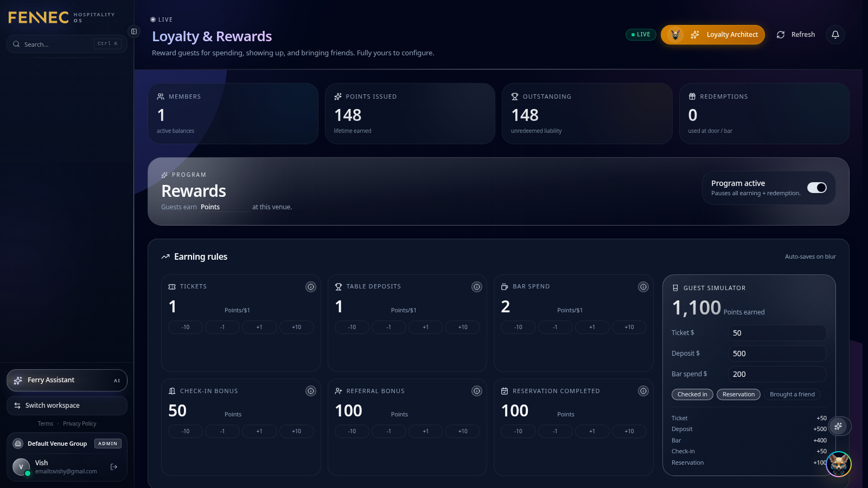Click the floating sparkle AI button
The image size is (868, 488).
click(x=838, y=426)
